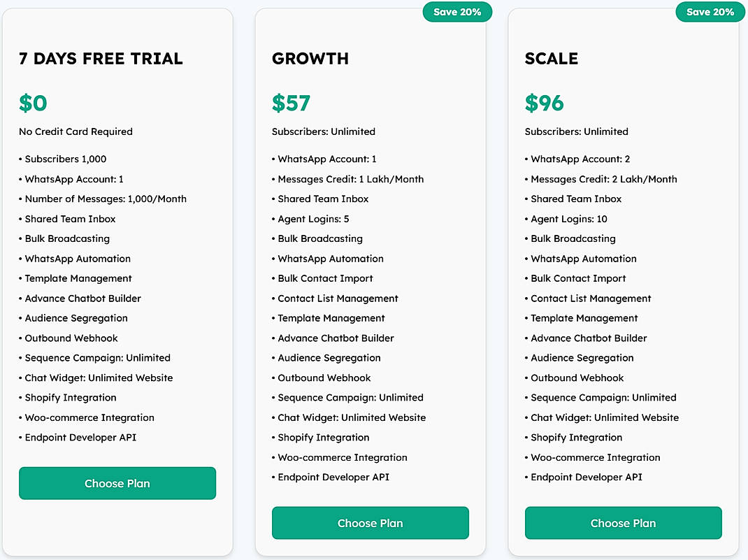The image size is (748, 560).
Task: Click the Save 20% badge on Scale plan
Action: click(710, 12)
